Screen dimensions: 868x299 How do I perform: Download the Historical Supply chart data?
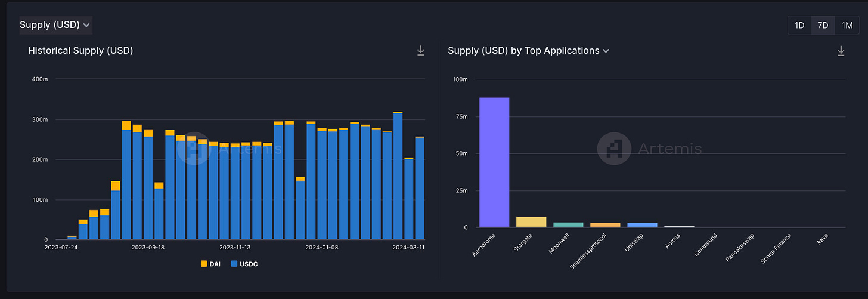tap(421, 51)
